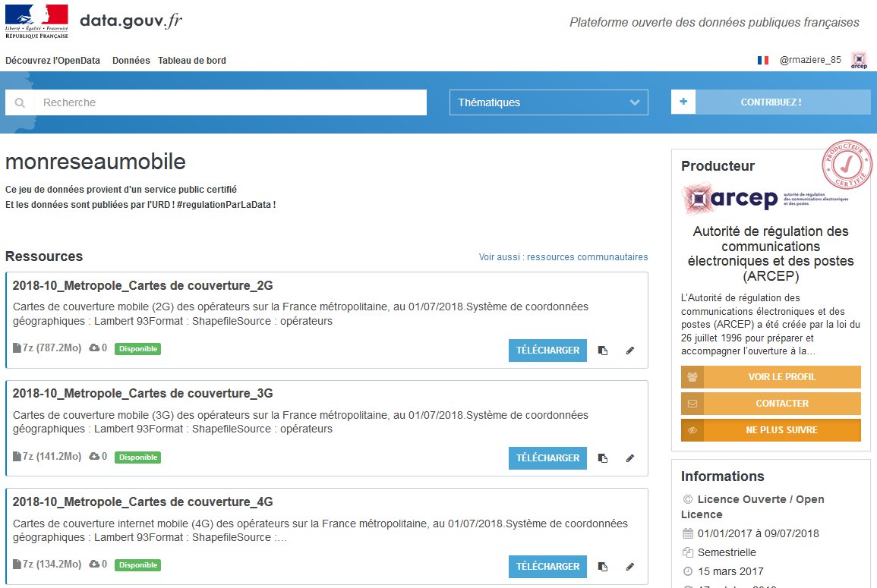
Task: Click the search magnifier icon
Action: click(x=20, y=103)
